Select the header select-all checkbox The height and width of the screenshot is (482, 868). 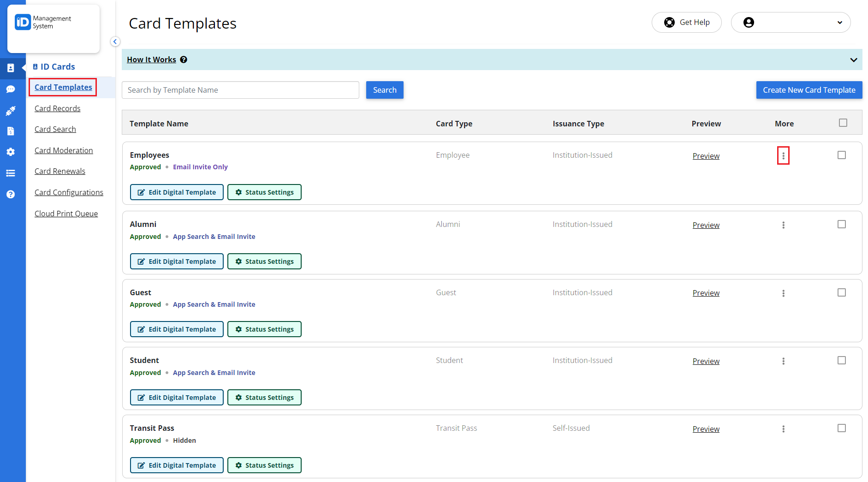tap(843, 123)
